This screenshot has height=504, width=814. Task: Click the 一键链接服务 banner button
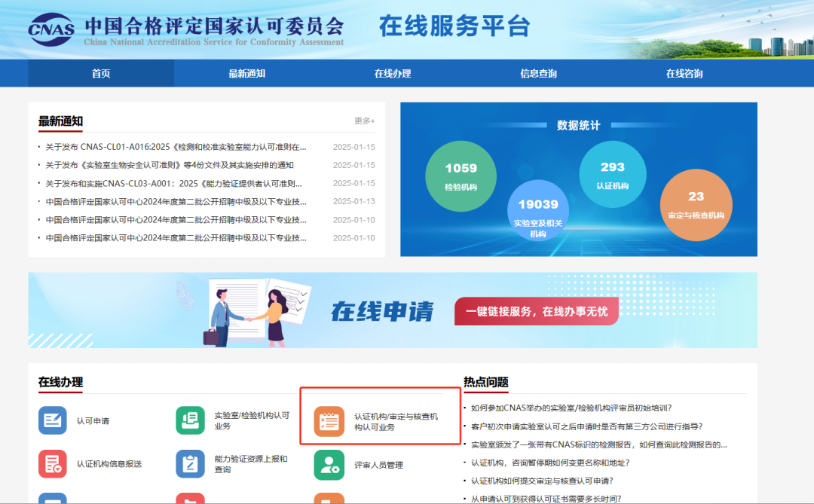[x=536, y=310]
